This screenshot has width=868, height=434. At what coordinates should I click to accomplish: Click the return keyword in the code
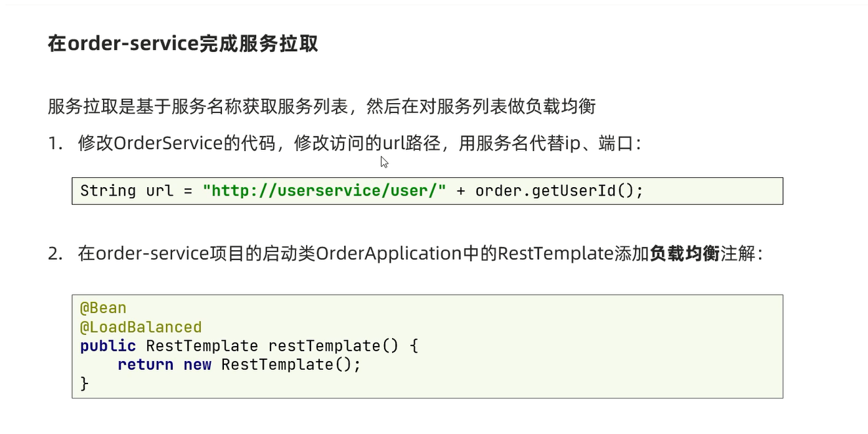(146, 364)
